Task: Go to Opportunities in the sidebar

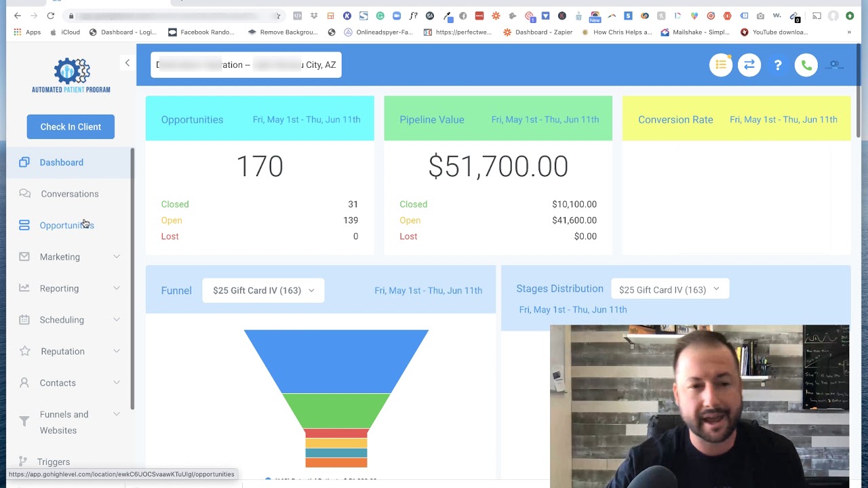Action: (x=66, y=225)
